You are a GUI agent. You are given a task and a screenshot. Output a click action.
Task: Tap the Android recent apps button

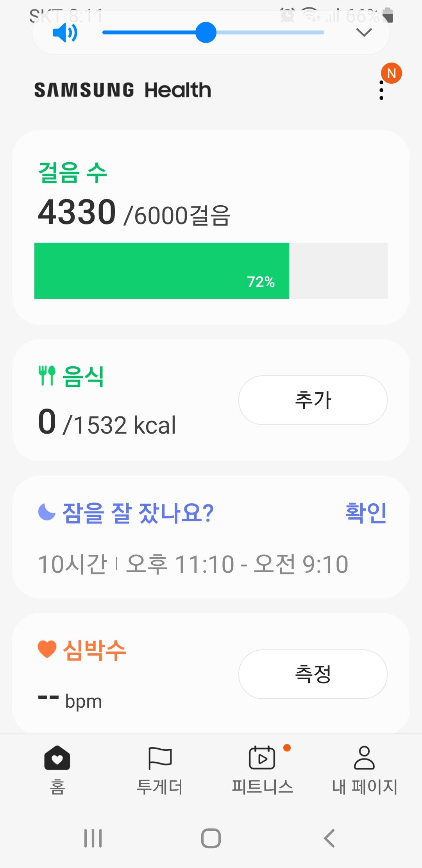pyautogui.click(x=93, y=838)
